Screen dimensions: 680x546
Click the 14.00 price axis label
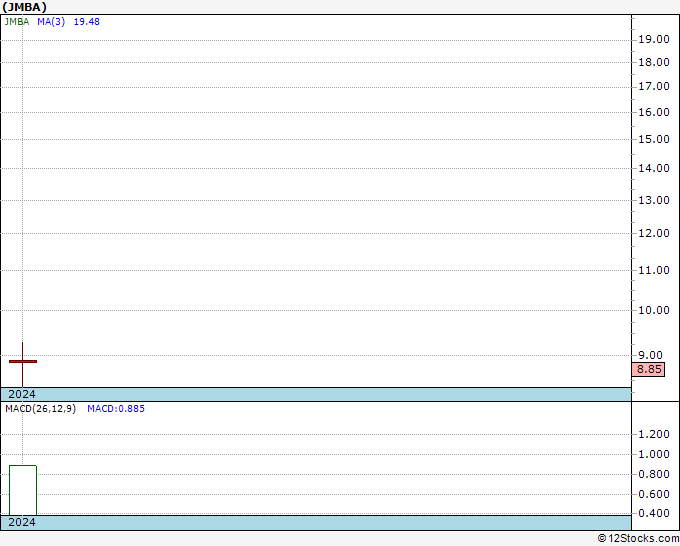coord(654,168)
